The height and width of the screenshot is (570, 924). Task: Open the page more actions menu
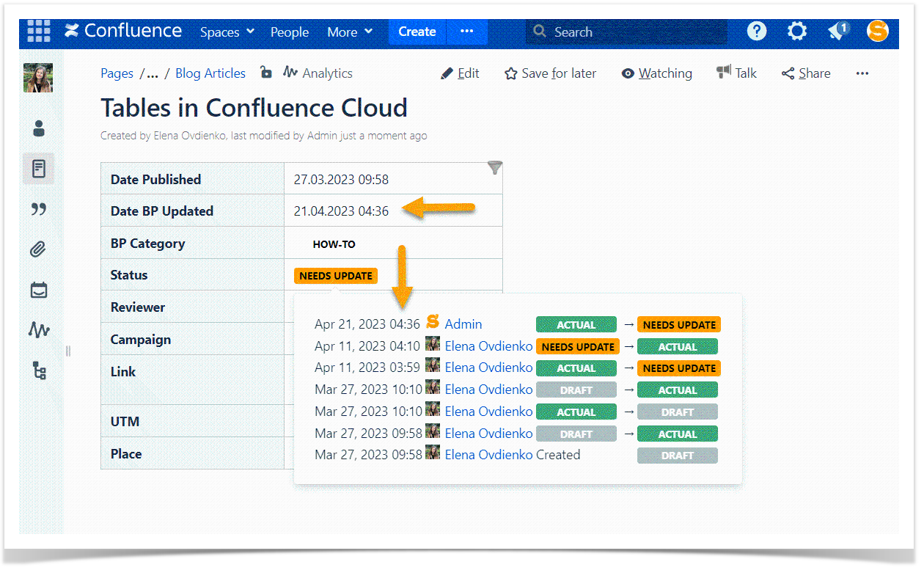click(x=862, y=73)
